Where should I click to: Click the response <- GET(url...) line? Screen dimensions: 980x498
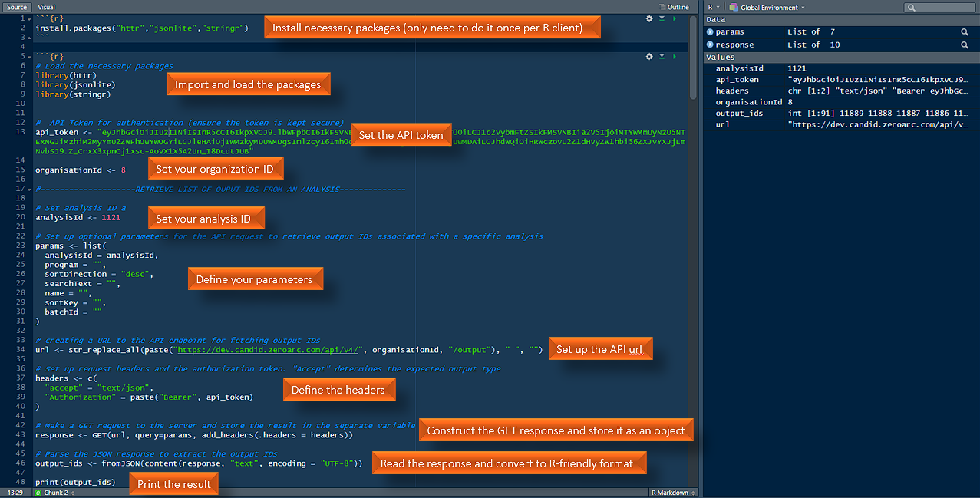click(194, 435)
